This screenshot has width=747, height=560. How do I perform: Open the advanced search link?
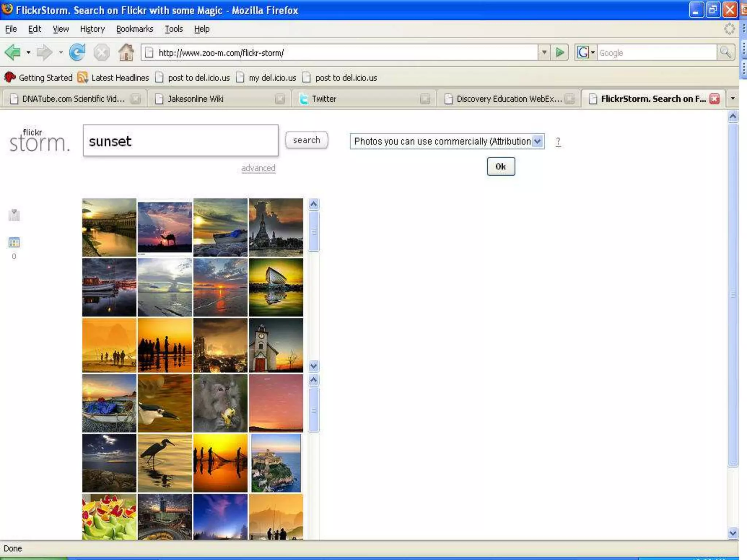(258, 168)
